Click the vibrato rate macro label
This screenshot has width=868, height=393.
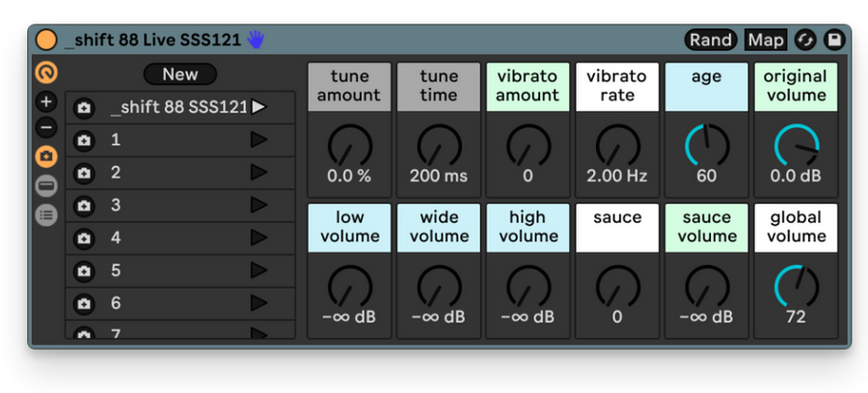pyautogui.click(x=618, y=87)
